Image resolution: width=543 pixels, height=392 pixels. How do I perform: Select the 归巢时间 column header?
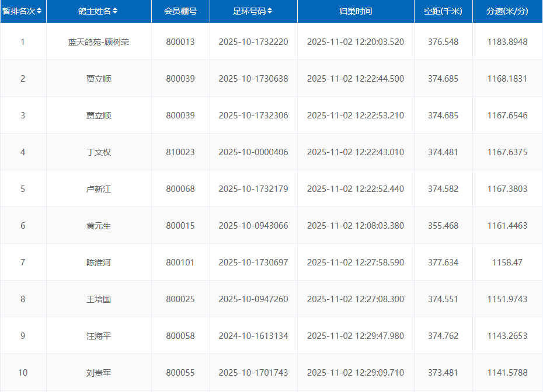pos(356,12)
